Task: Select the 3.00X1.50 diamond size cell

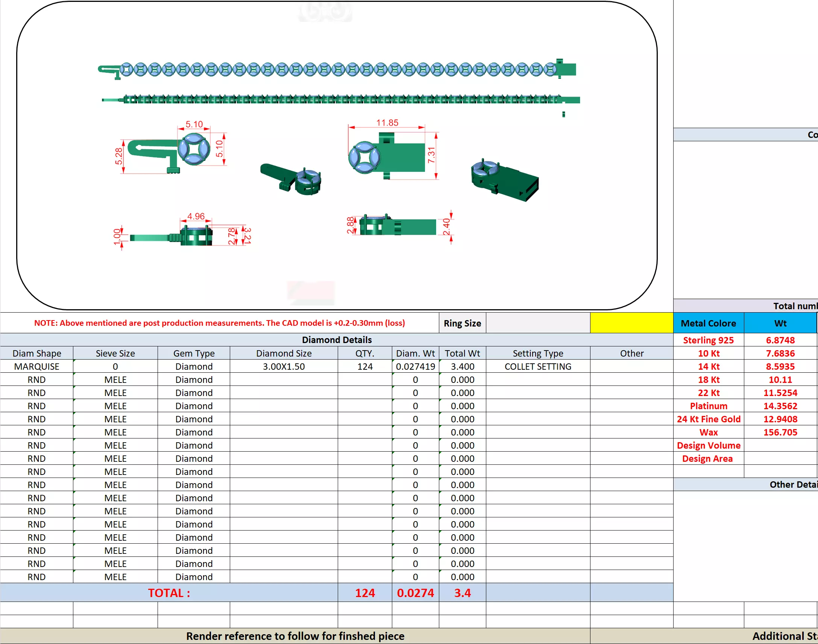Action: [283, 366]
